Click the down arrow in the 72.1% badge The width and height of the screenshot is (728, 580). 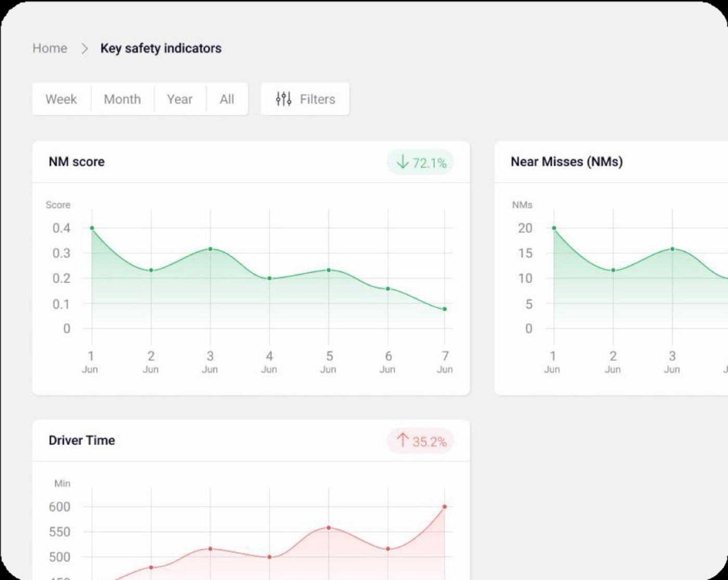(x=402, y=162)
